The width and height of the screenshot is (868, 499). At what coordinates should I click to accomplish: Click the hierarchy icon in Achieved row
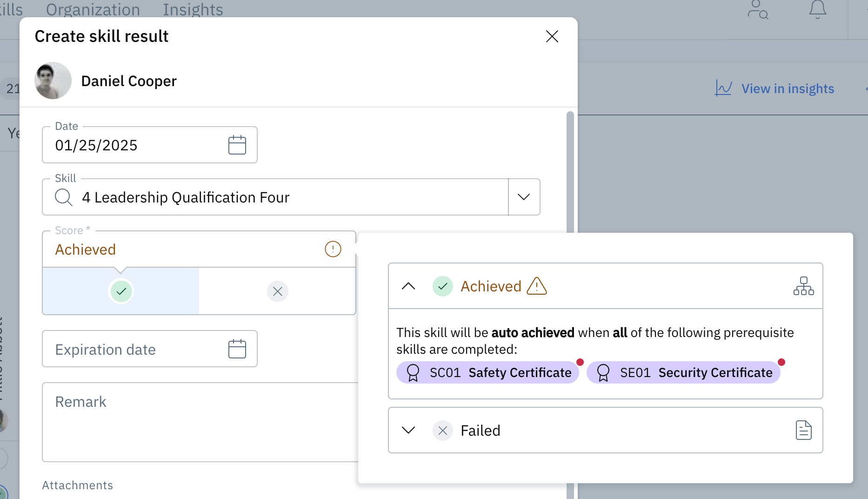[x=803, y=286]
